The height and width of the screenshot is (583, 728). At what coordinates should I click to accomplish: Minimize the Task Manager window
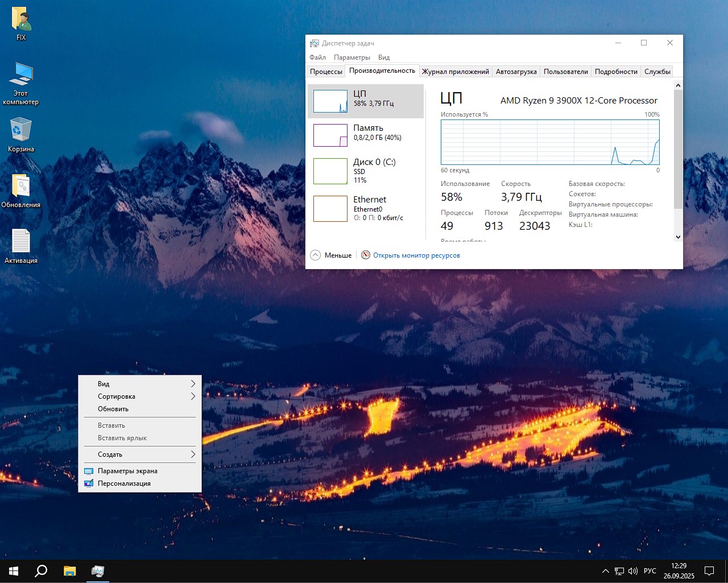coord(618,43)
